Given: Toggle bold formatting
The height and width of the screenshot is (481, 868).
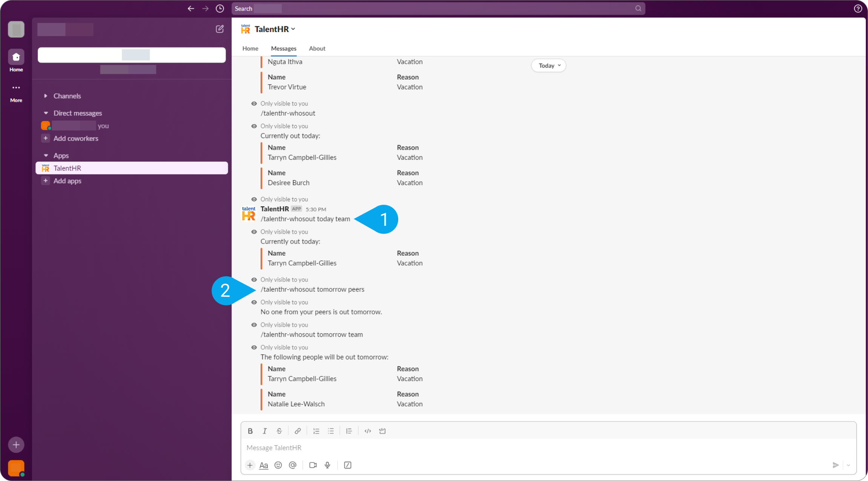Looking at the screenshot, I should click(x=250, y=431).
